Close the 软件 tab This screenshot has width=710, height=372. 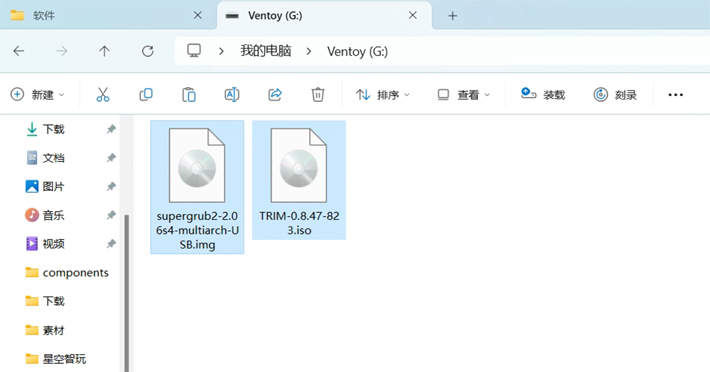(198, 15)
